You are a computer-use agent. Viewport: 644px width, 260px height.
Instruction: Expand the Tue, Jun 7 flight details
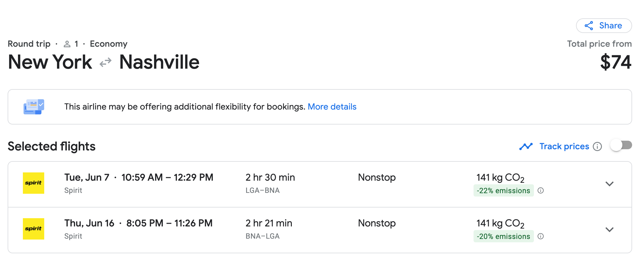point(609,184)
